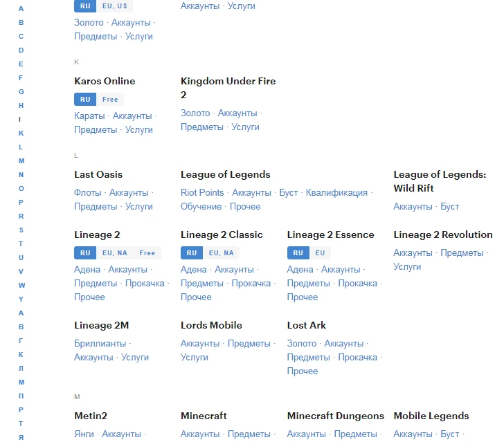Viewport: 504px width, 442px height.
Task: Jump to letter W in the alphabet index
Action: pyautogui.click(x=21, y=285)
